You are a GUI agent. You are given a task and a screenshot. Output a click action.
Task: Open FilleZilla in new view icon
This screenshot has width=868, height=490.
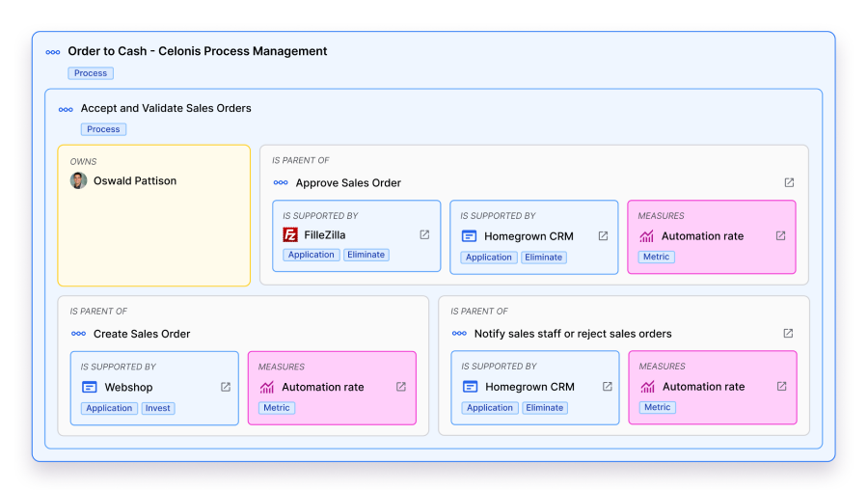pos(424,234)
